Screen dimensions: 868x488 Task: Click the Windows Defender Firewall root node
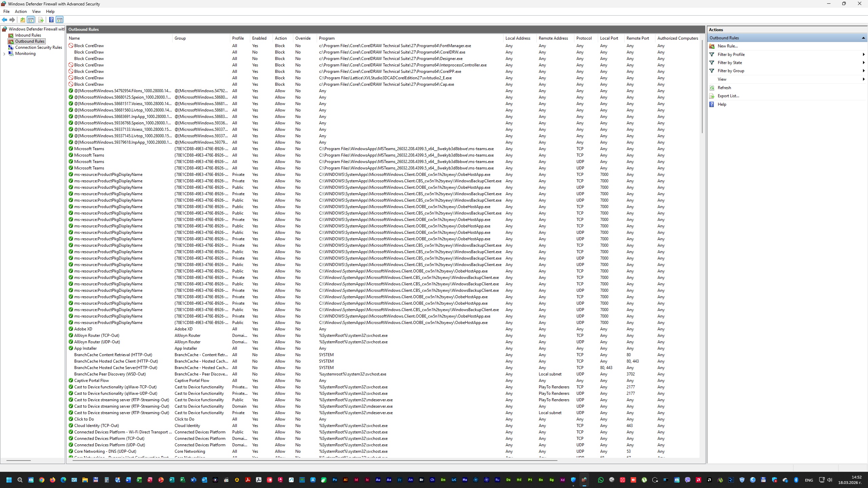point(36,29)
